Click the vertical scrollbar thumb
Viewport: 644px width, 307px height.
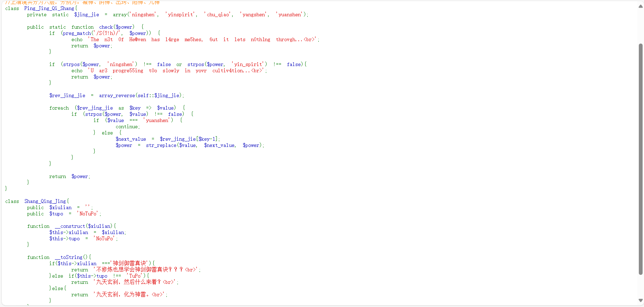tap(641, 159)
